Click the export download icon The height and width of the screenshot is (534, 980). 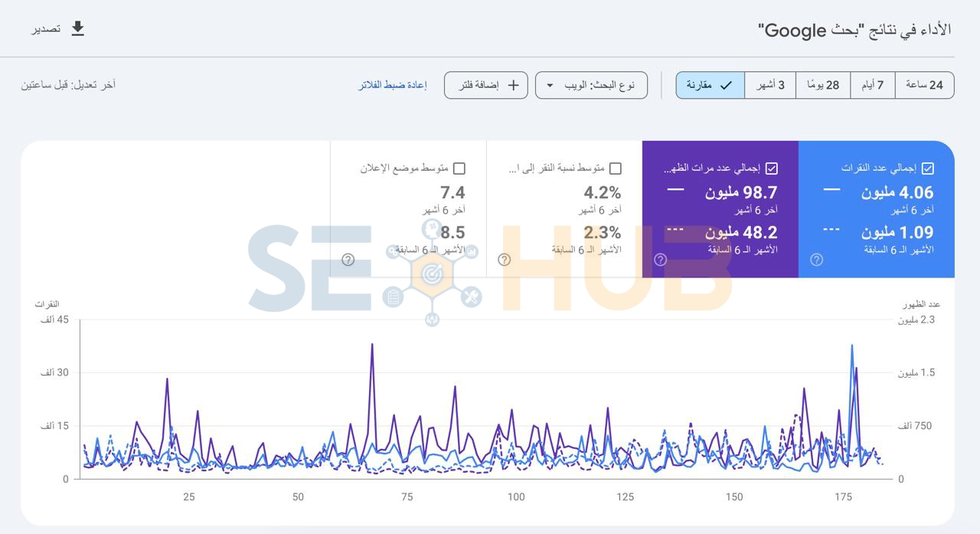click(x=77, y=29)
